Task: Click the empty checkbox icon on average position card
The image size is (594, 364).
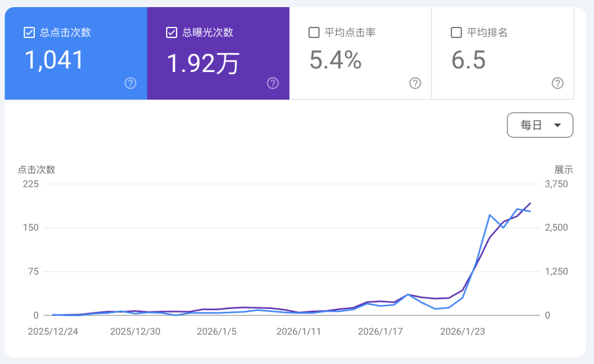Action: click(x=456, y=32)
